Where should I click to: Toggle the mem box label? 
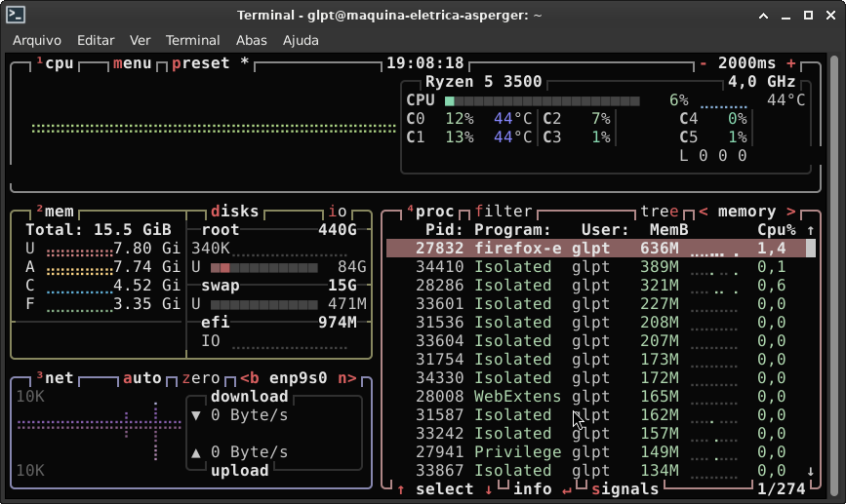[55, 212]
